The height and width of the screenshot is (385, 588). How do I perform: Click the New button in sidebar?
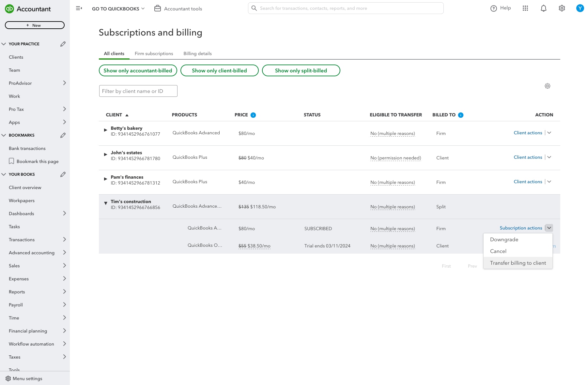[34, 25]
